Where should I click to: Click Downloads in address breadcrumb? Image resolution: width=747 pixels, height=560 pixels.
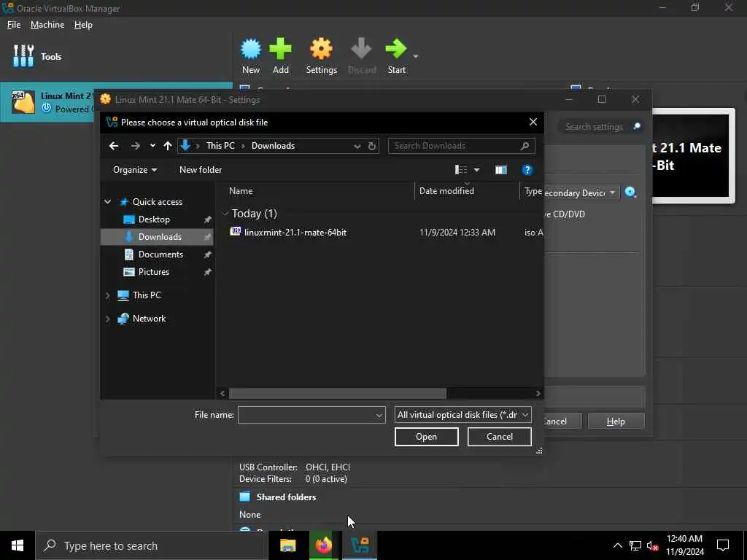coord(273,146)
